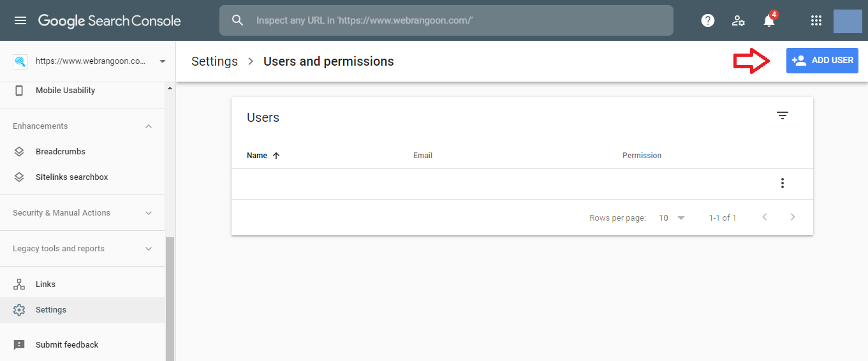
Task: Go back to Settings breadcrumb
Action: [x=214, y=61]
